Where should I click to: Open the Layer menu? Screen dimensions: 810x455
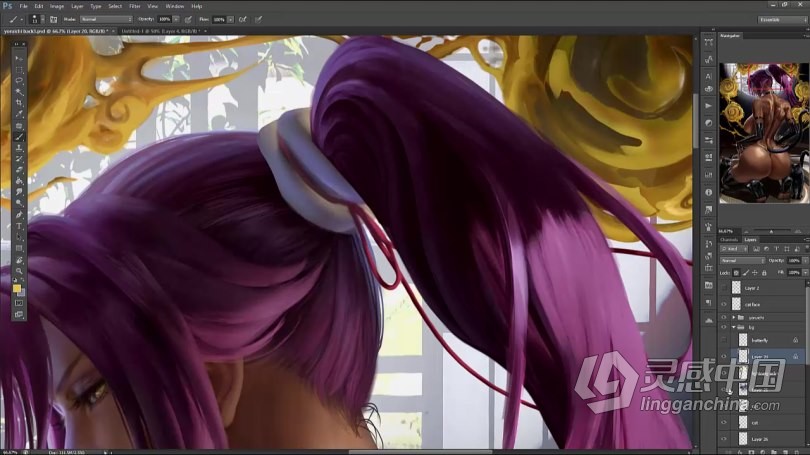click(x=77, y=6)
